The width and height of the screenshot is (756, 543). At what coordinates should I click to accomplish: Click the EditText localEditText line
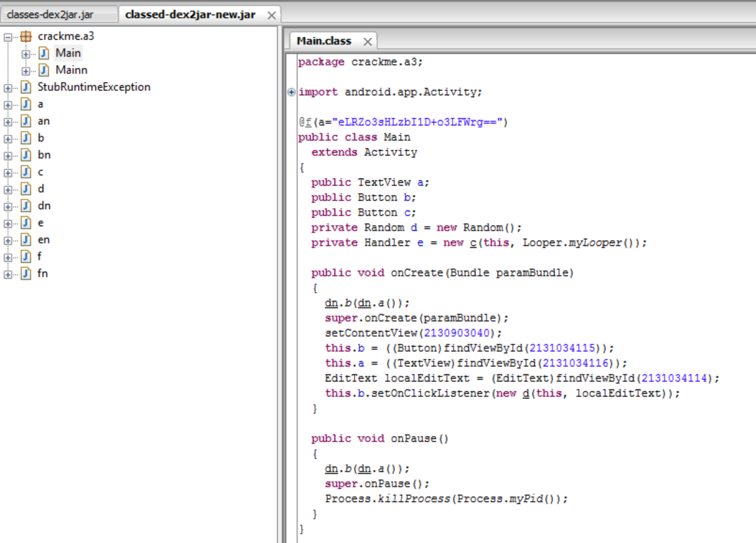point(522,379)
